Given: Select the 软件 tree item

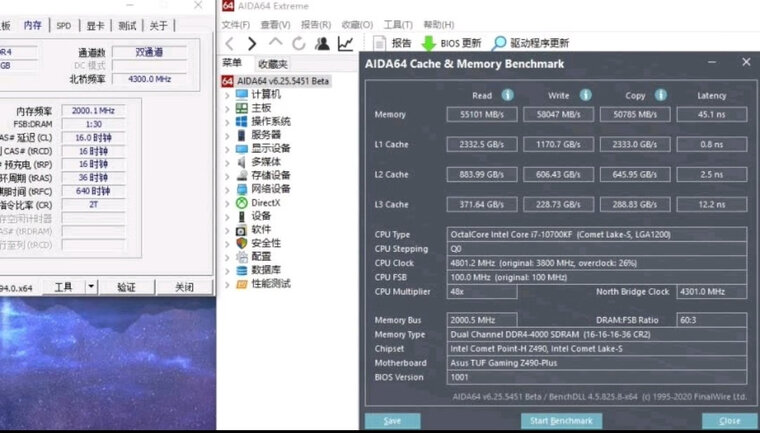Looking at the screenshot, I should pyautogui.click(x=261, y=230).
